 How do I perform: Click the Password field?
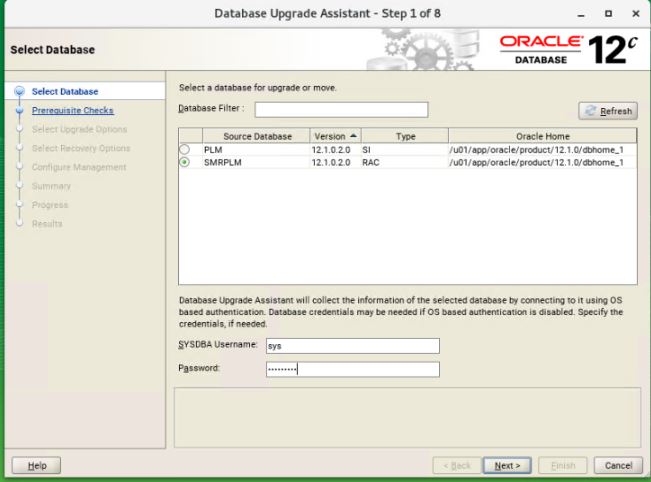coord(352,369)
